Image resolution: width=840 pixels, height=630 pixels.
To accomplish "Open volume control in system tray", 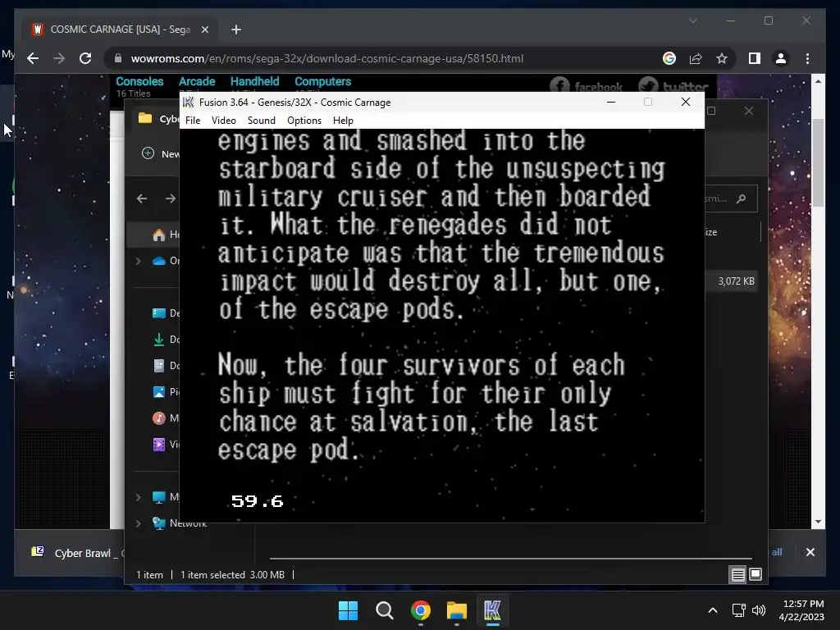I will pyautogui.click(x=759, y=610).
